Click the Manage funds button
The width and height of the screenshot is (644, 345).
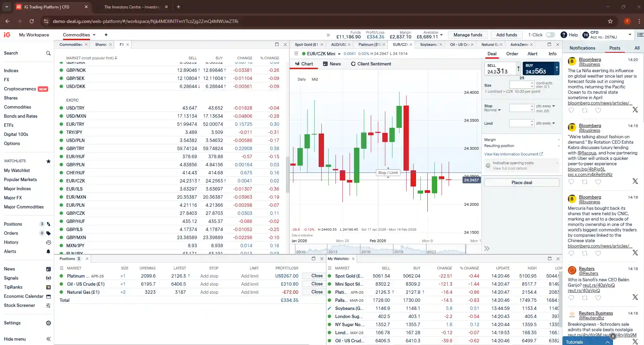[x=468, y=35]
